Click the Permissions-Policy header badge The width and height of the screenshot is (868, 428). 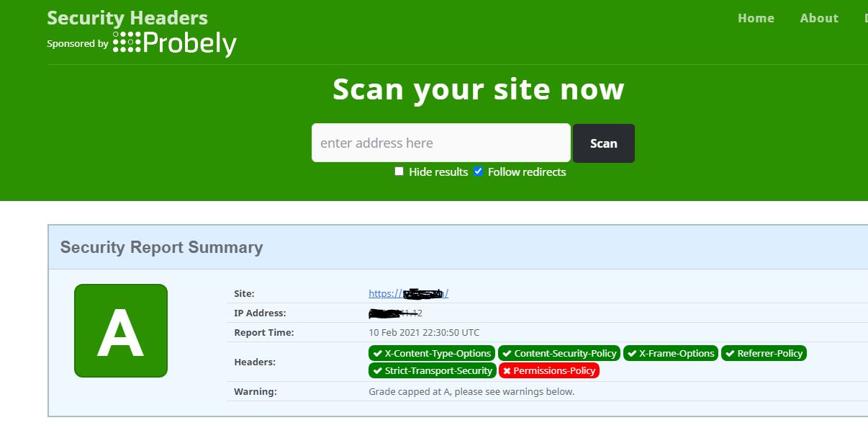[549, 370]
